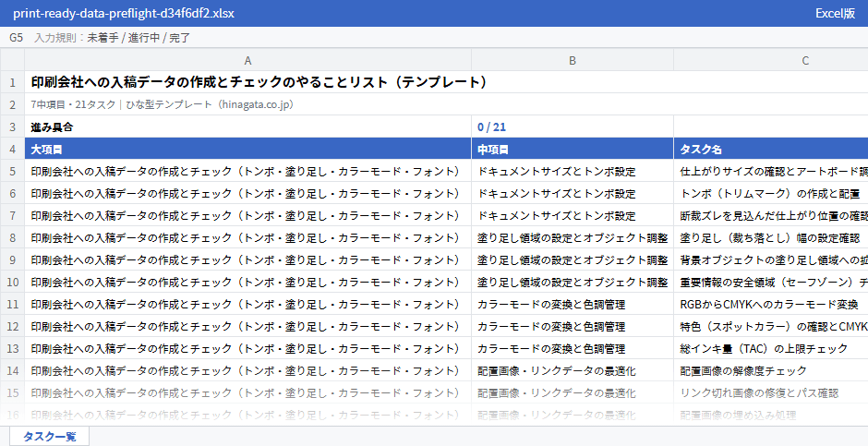The height and width of the screenshot is (446, 868).
Task: Click 仕上がりサイズの確認とアートボード cell
Action: [770, 171]
